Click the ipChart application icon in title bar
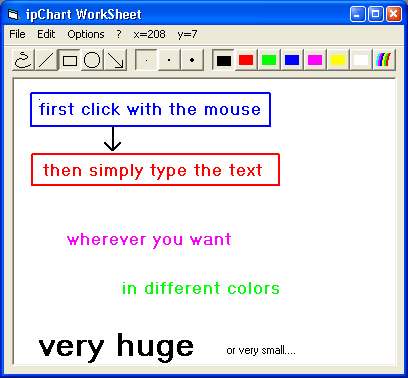408x378 pixels. tap(13, 15)
